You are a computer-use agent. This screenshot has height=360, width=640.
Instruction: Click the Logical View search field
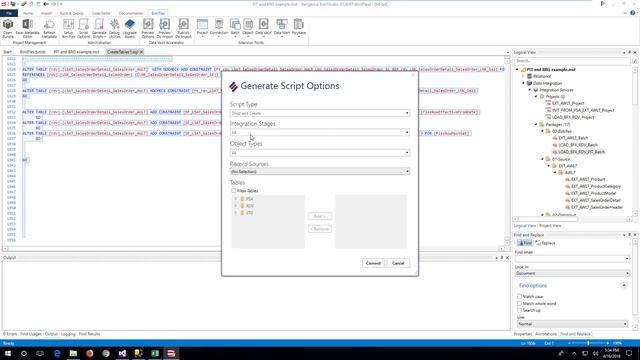tap(572, 60)
